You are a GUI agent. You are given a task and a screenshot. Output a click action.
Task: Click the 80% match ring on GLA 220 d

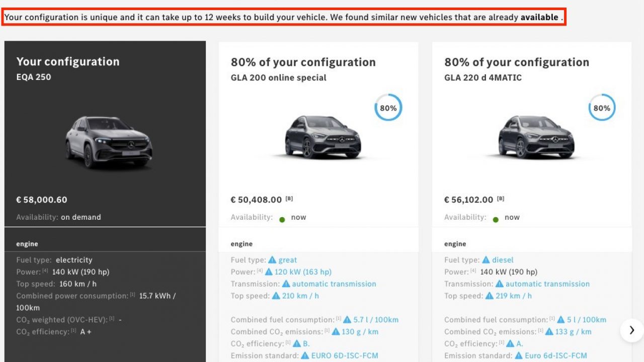pos(602,108)
